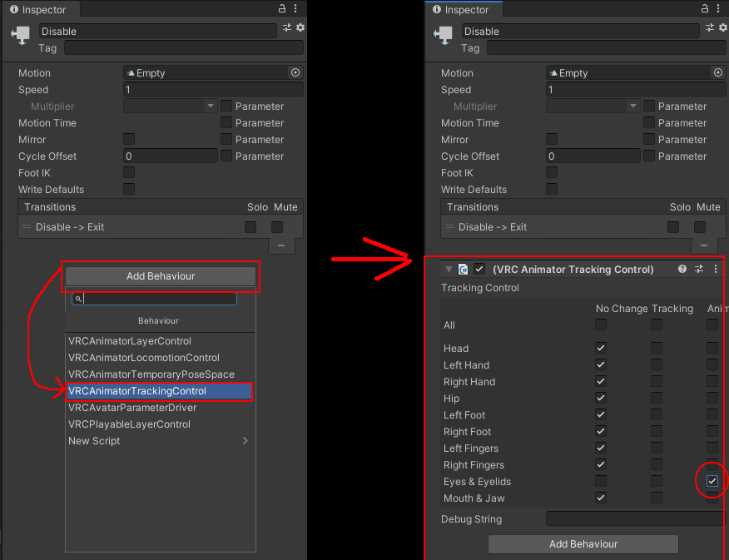The width and height of the screenshot is (729, 560).
Task: Remove transition with minus button, right Inspector
Action: [x=704, y=245]
